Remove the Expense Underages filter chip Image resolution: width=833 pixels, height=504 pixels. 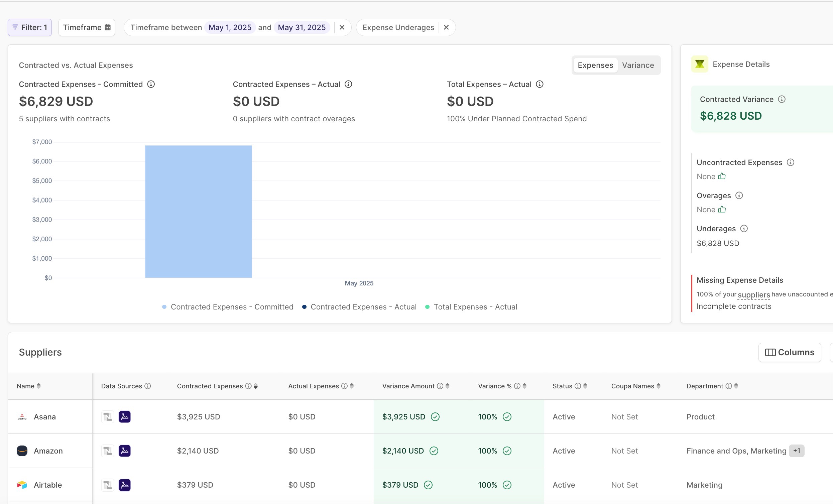(446, 27)
